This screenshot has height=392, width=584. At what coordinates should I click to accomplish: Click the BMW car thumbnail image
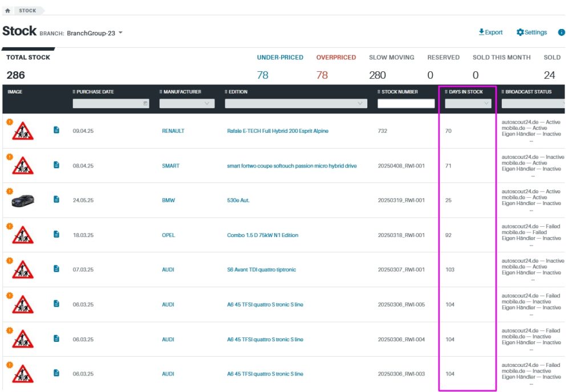[23, 200]
